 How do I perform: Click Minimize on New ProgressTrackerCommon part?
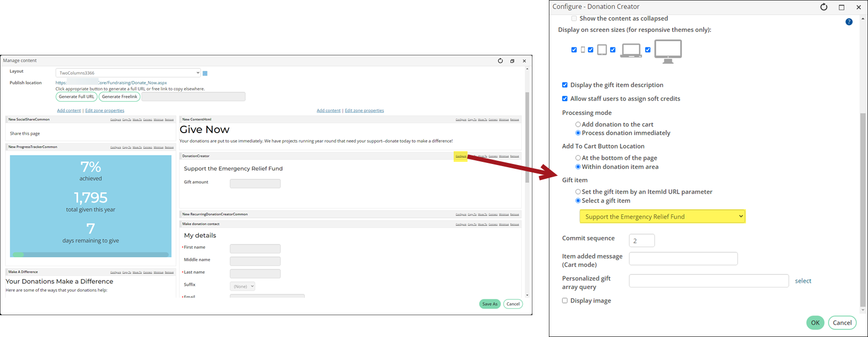[x=158, y=147]
